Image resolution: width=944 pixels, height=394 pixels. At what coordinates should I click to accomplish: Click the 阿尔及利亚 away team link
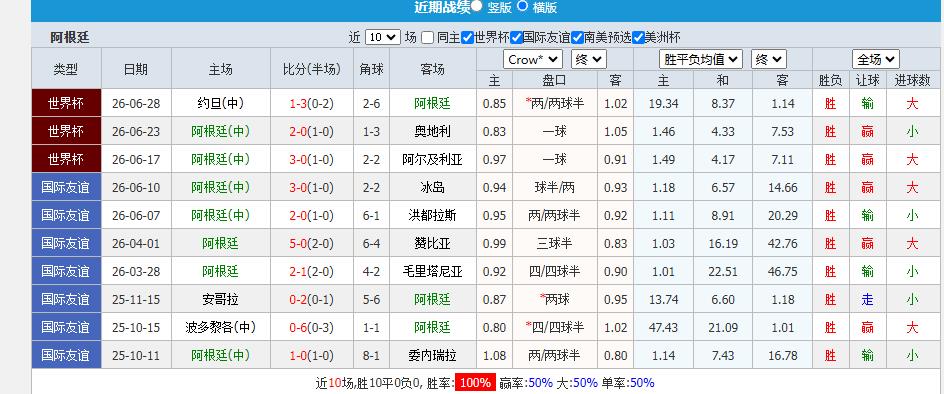pyautogui.click(x=432, y=159)
